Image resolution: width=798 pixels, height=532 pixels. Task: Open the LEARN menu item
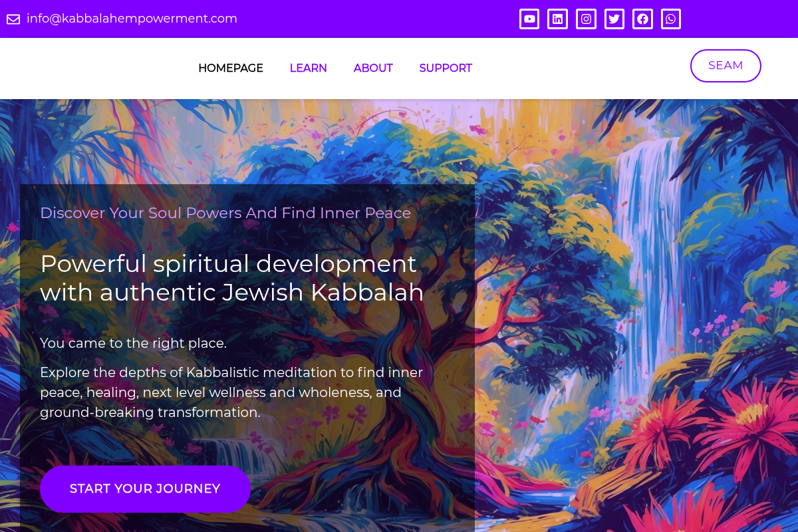pyautogui.click(x=308, y=68)
